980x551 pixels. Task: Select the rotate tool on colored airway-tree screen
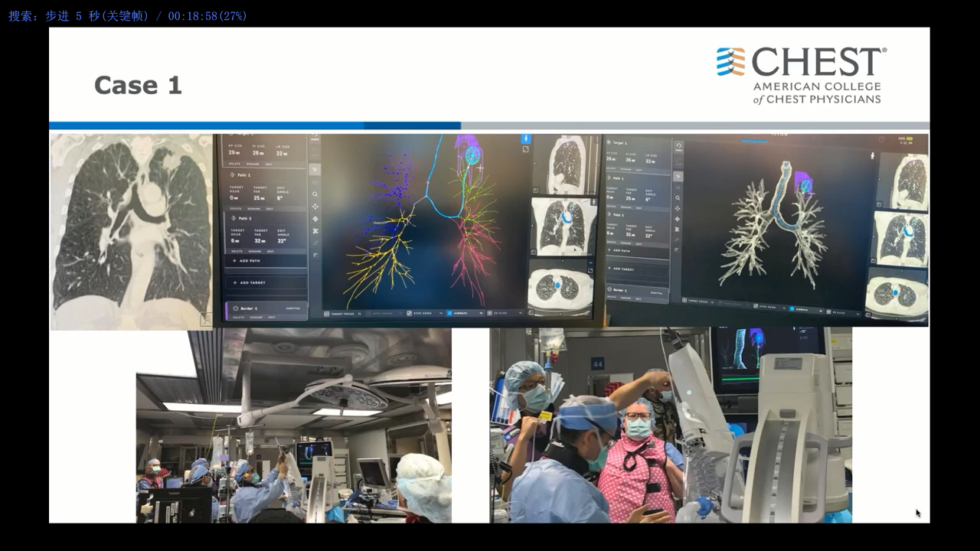pyautogui.click(x=315, y=219)
